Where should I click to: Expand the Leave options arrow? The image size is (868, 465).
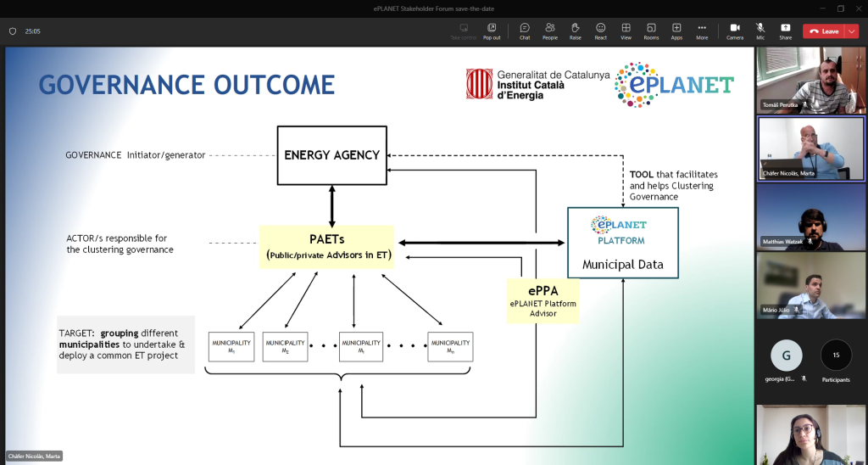click(x=852, y=31)
